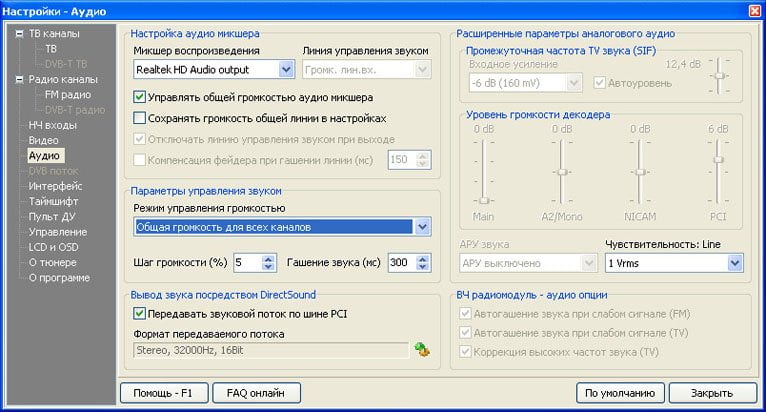Select Видео in the settings tree
The height and width of the screenshot is (412, 766).
pos(43,140)
